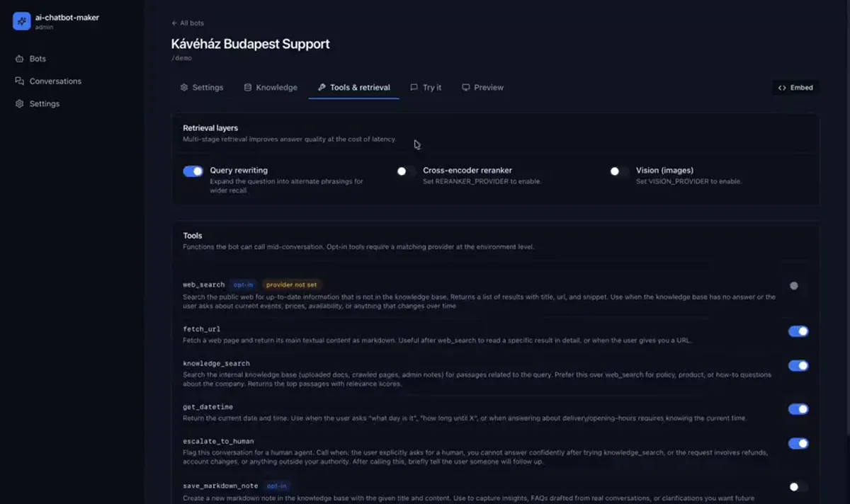Select the Tools & retrieval tab

pyautogui.click(x=353, y=88)
